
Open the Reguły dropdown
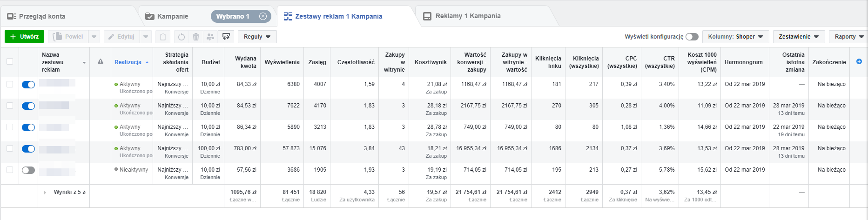pyautogui.click(x=257, y=37)
